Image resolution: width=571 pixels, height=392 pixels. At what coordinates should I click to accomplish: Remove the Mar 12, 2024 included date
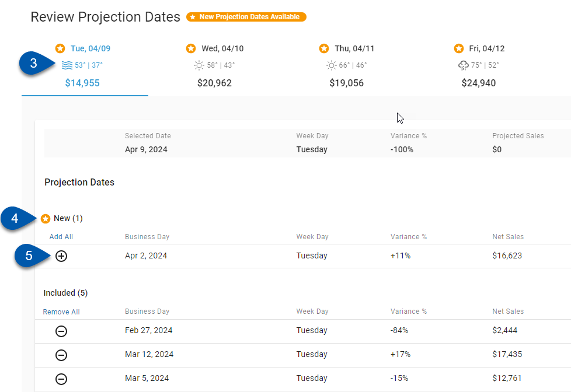pyautogui.click(x=61, y=355)
